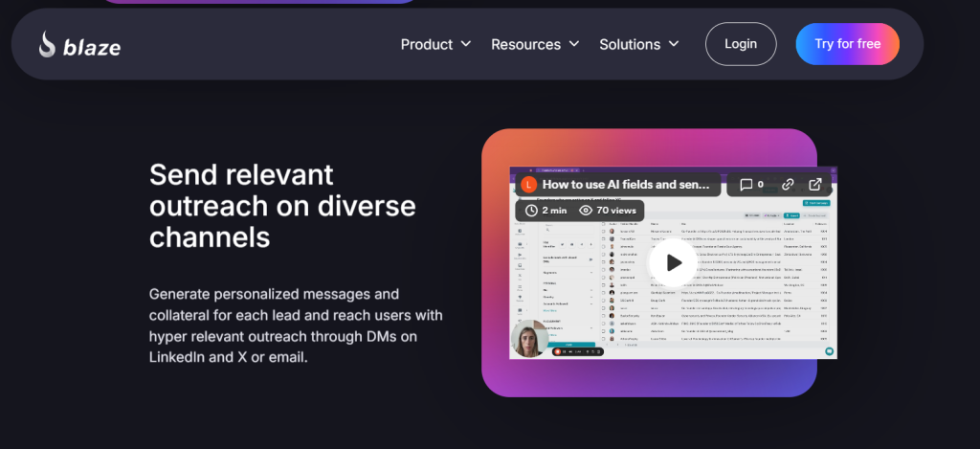Click the eye views icon
Screen dimensions: 980x449
point(586,210)
